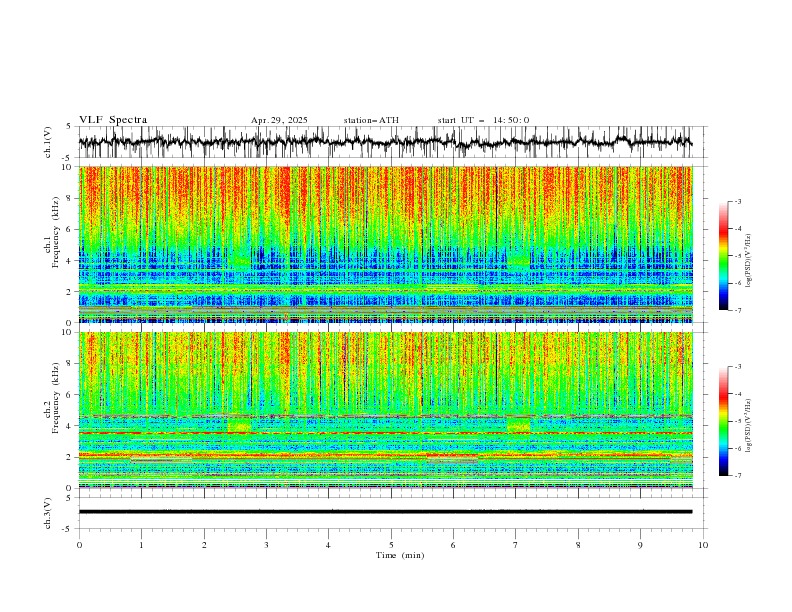This screenshot has height=612, width=792.
Task: Click time axis tick label "3"
Action: click(267, 545)
